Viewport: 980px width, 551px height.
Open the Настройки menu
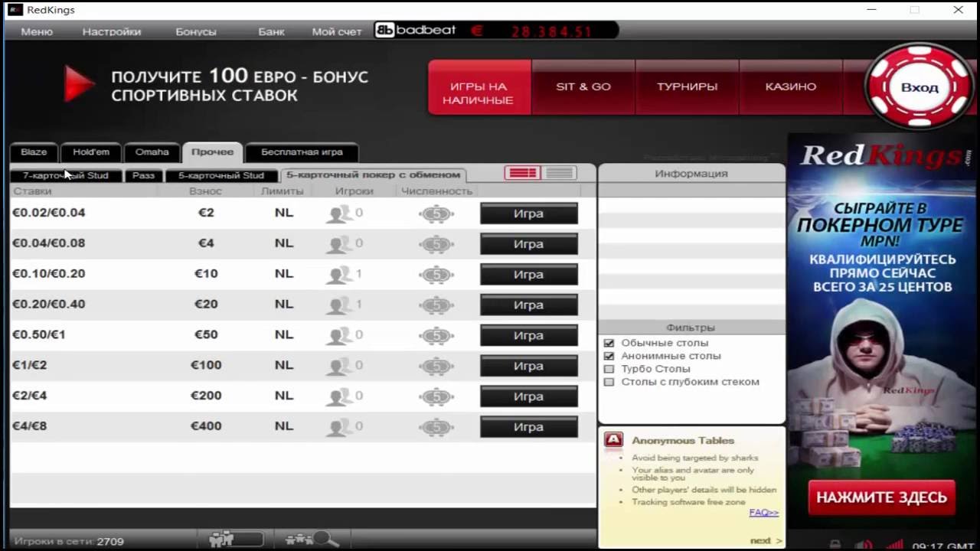(112, 32)
